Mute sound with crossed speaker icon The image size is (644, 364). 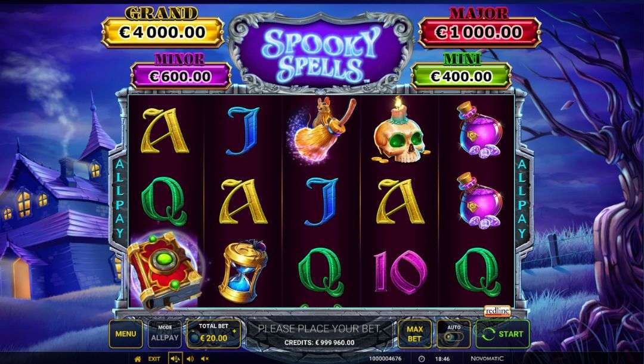[205, 359]
